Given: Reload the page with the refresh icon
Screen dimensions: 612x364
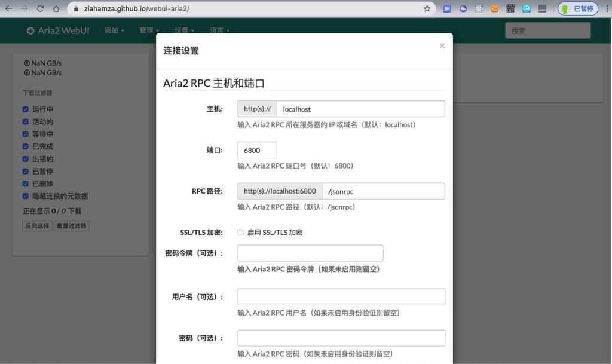Looking at the screenshot, I should [x=40, y=8].
